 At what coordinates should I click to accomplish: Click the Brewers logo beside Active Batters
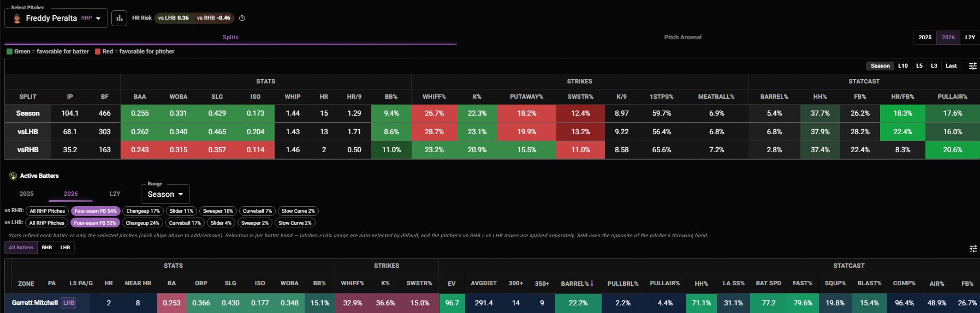point(13,176)
